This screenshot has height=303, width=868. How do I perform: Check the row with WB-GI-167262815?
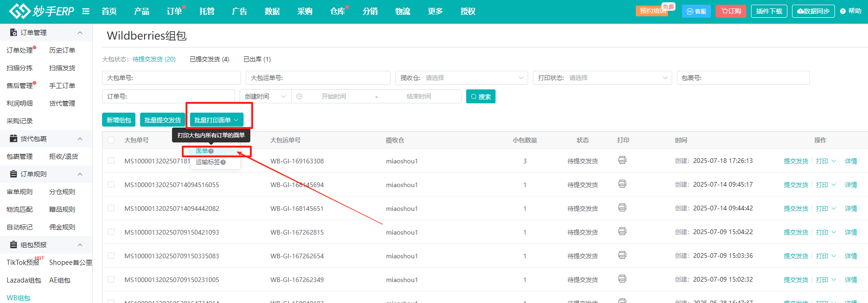click(x=111, y=232)
